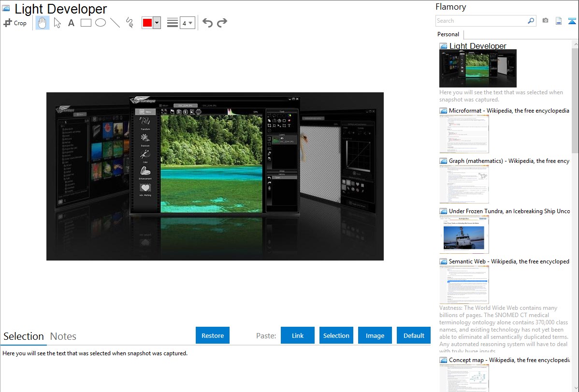
Task: Pick the freehand squiggle drawing tool
Action: pos(130,23)
